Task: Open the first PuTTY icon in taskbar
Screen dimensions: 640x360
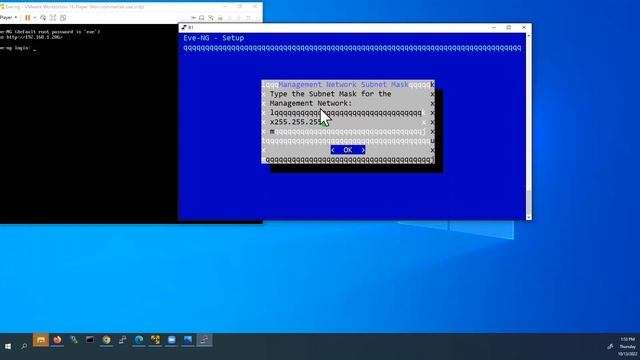Action: [x=122, y=340]
